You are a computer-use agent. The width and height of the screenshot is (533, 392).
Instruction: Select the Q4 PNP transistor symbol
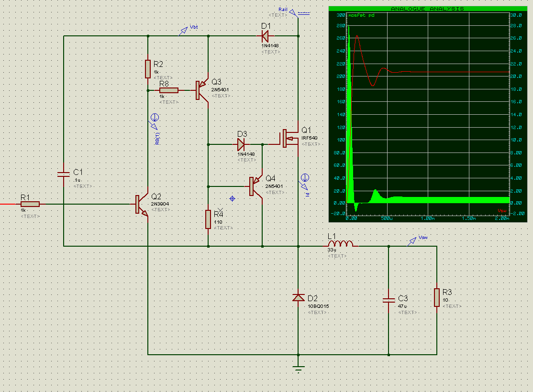click(x=256, y=186)
